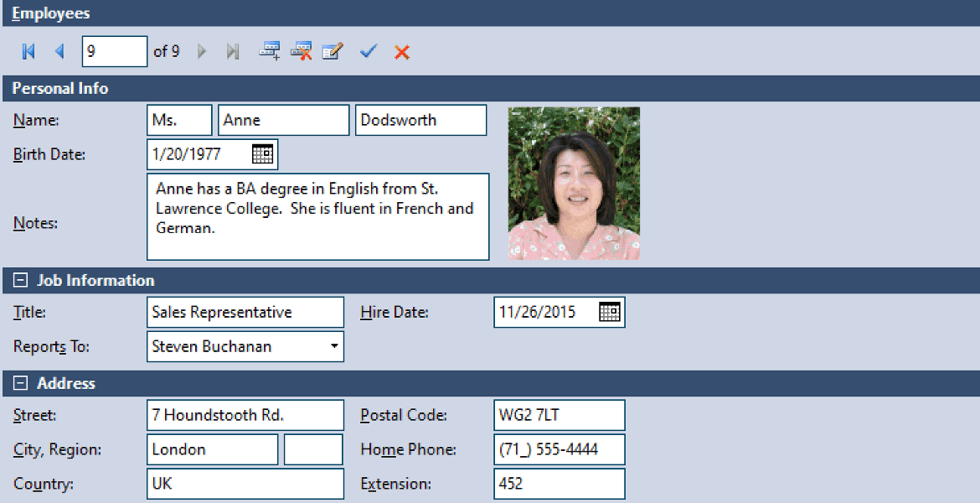Collapse the Address section
Image resolution: width=980 pixels, height=503 pixels.
(x=21, y=383)
